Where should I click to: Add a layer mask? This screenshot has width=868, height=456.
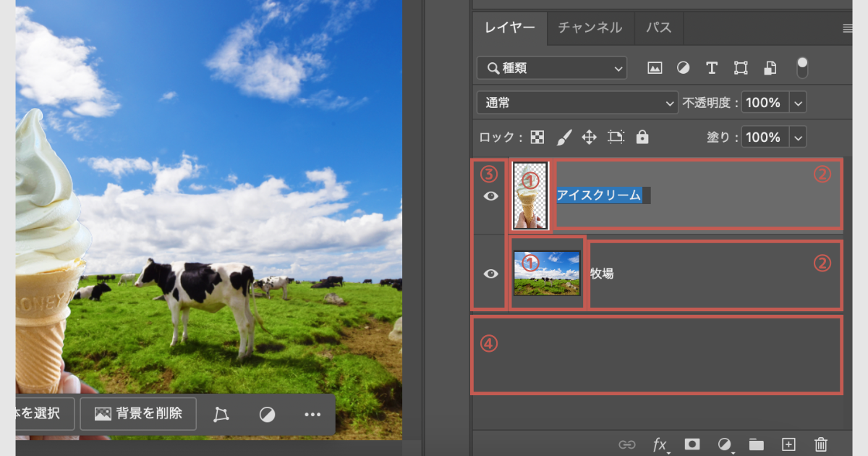coord(692,444)
